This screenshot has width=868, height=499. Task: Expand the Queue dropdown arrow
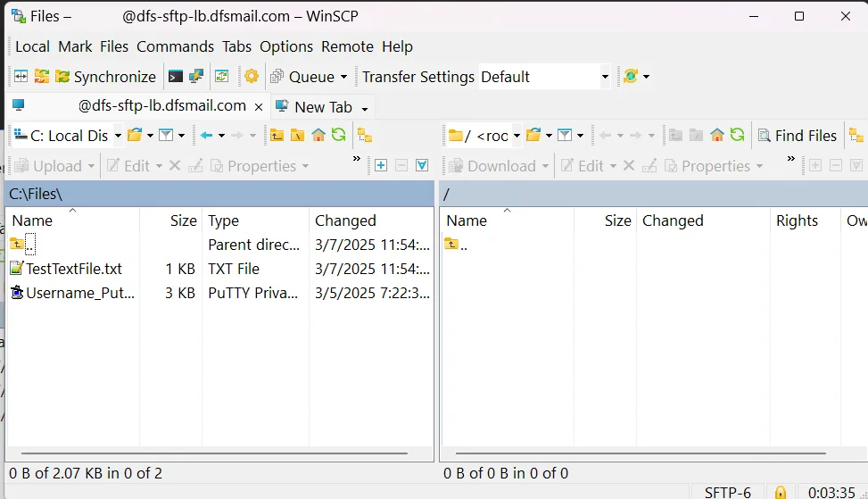(343, 77)
